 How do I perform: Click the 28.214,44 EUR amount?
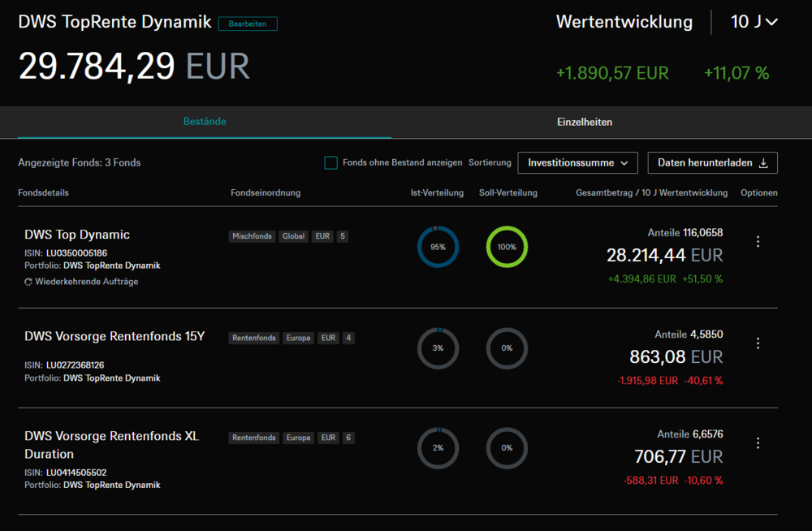(x=665, y=256)
